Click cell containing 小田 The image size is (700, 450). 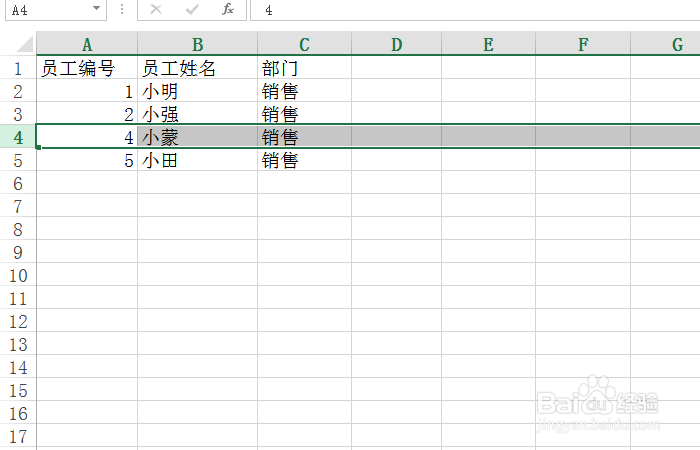pos(197,160)
